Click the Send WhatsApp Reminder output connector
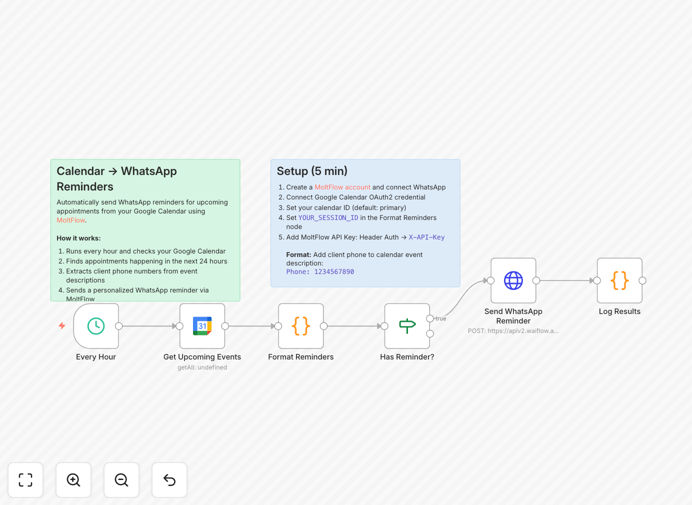The height and width of the screenshot is (505, 692). coord(536,281)
